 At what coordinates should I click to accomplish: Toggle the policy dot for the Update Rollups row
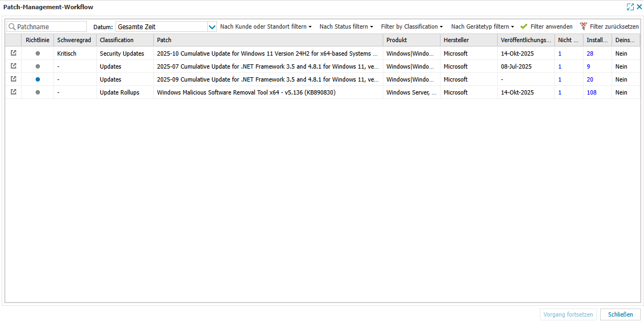pyautogui.click(x=38, y=92)
